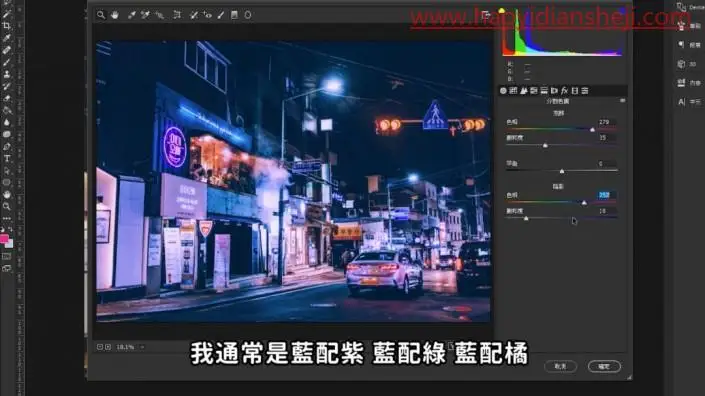Open the Calibration panel tab icon
This screenshot has width=705, height=396.
pos(575,91)
